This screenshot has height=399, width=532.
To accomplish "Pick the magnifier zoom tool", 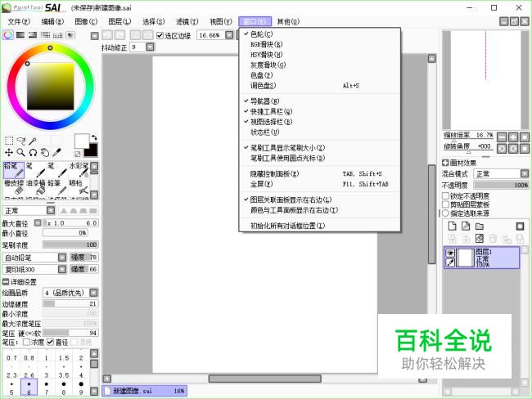I will pyautogui.click(x=21, y=153).
